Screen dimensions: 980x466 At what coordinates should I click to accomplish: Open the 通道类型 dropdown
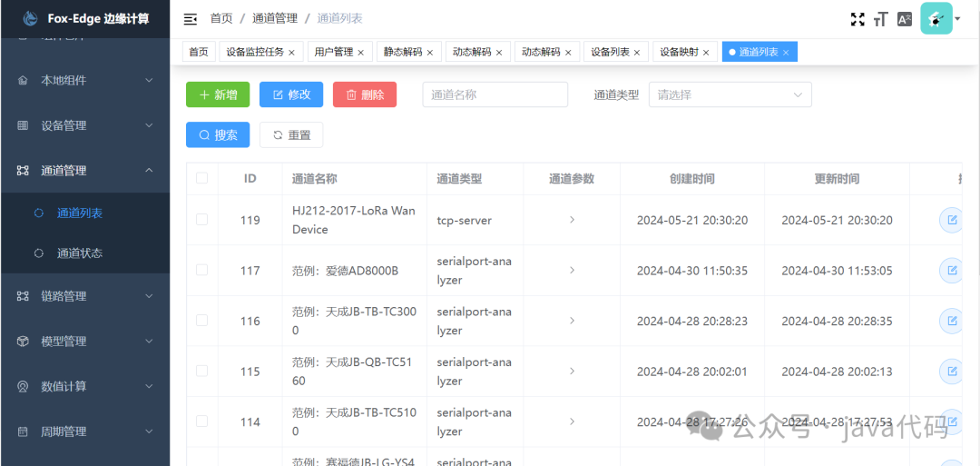[x=730, y=95]
